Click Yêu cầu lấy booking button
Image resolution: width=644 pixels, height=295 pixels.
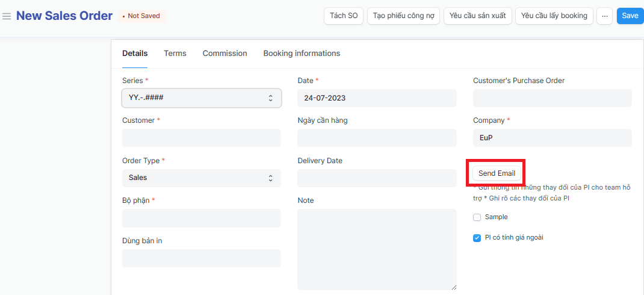[x=554, y=16]
